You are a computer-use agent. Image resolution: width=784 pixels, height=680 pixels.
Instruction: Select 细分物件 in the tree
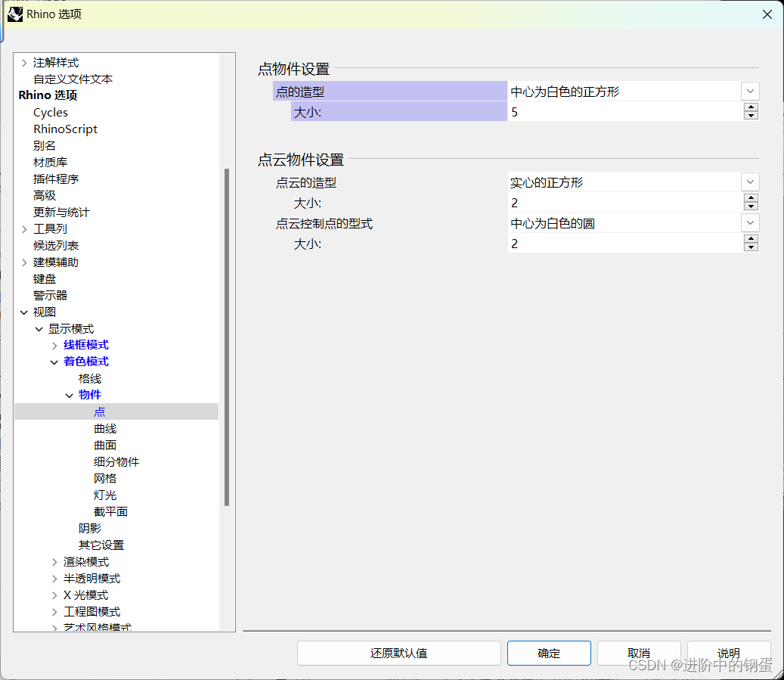point(116,462)
